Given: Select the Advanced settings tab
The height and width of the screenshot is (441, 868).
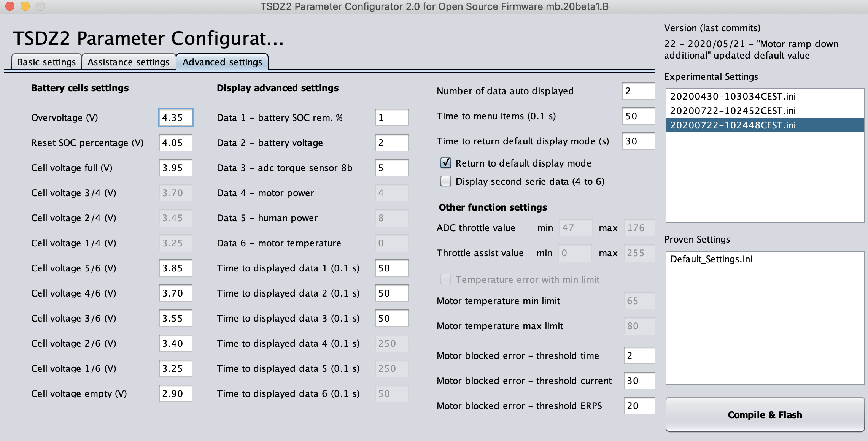Looking at the screenshot, I should pyautogui.click(x=223, y=62).
